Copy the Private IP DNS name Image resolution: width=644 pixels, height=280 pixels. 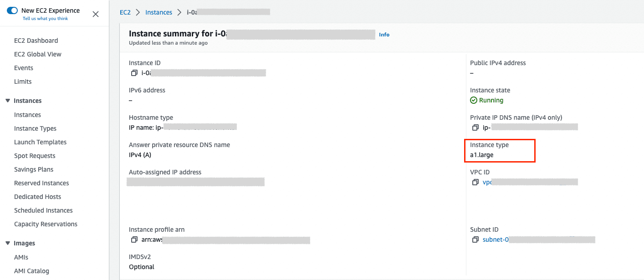(x=475, y=127)
